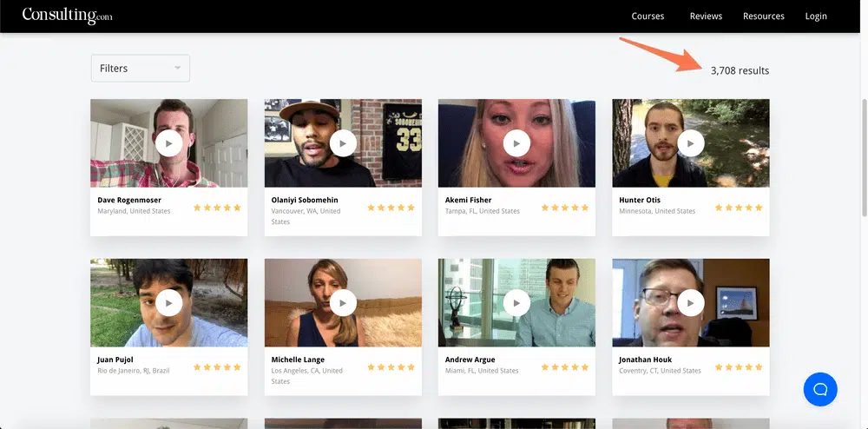Click Hunter Otis's star rating
868x429 pixels.
(x=739, y=208)
